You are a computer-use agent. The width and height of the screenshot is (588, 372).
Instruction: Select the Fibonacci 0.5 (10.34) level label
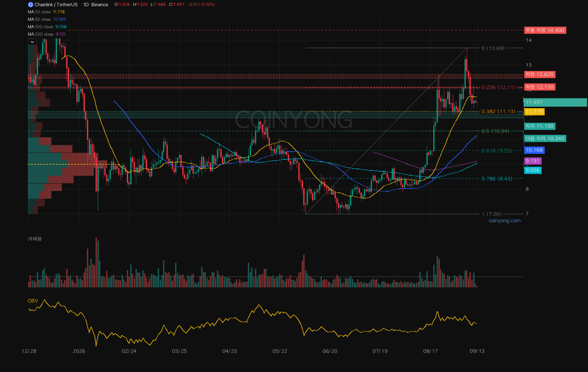pyautogui.click(x=495, y=131)
